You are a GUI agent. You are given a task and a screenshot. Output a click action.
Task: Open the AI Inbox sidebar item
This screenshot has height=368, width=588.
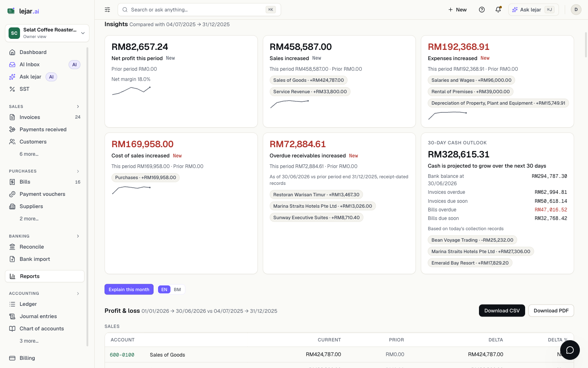45,65
